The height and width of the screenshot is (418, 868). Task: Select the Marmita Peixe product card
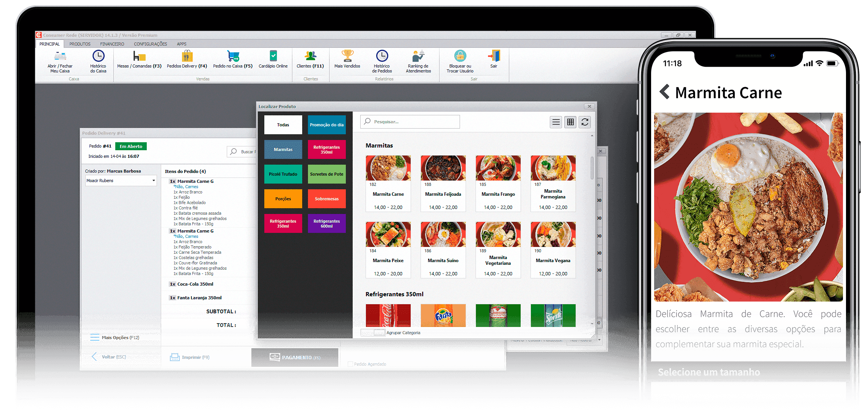pyautogui.click(x=388, y=250)
